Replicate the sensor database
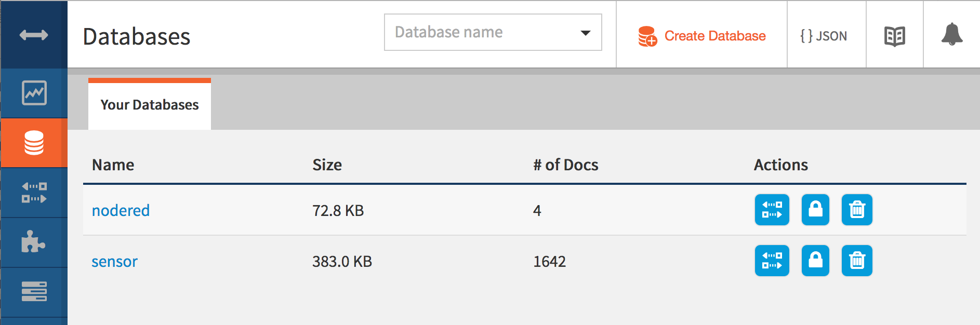This screenshot has height=325, width=980. [772, 261]
